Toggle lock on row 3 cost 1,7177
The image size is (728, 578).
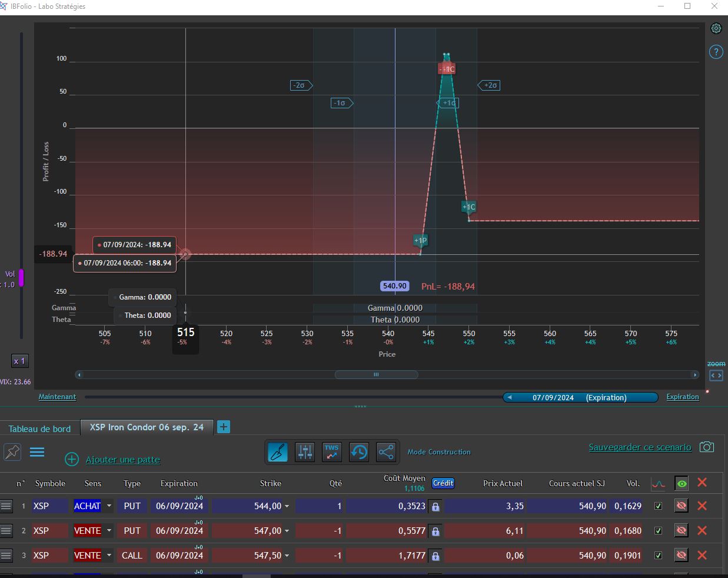(436, 556)
